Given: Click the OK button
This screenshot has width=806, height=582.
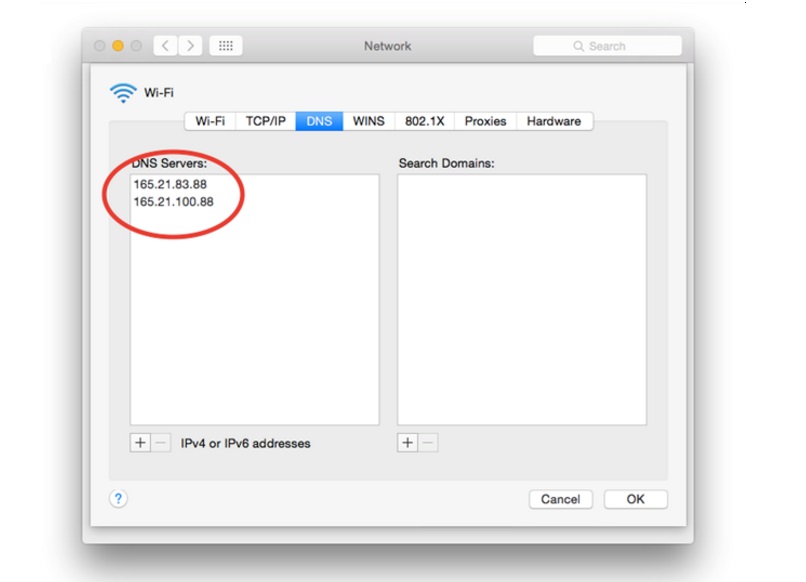Looking at the screenshot, I should point(635,499).
